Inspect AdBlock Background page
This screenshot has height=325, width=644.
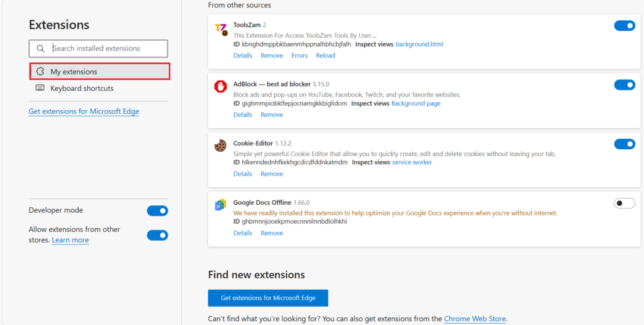tap(416, 103)
